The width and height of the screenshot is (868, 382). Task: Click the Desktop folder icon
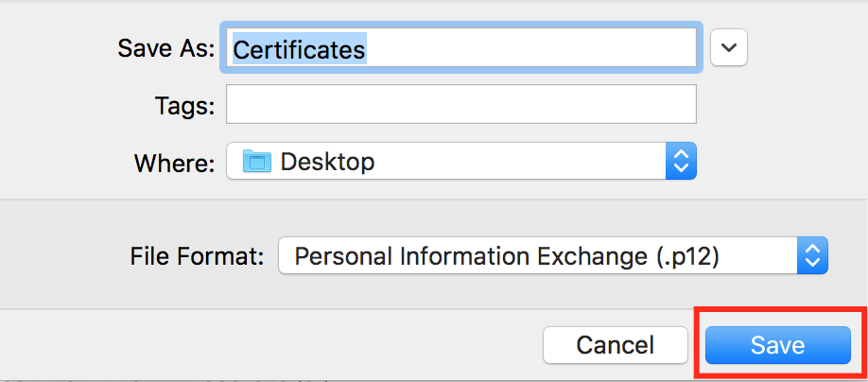256,162
